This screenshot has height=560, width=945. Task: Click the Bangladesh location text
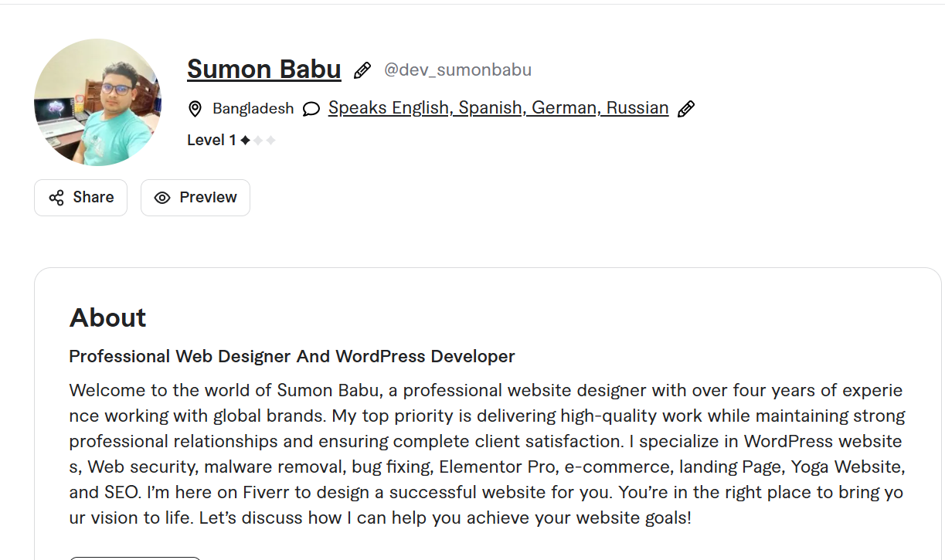pyautogui.click(x=253, y=109)
